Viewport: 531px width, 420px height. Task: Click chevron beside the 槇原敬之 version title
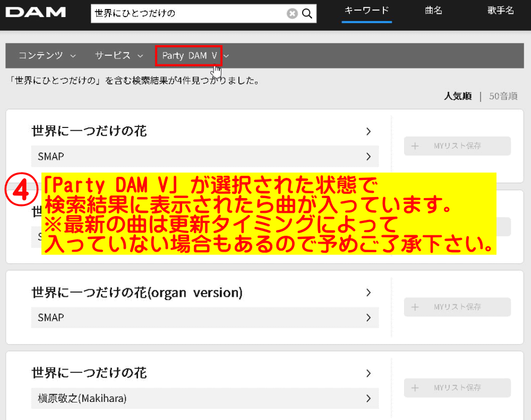point(369,373)
